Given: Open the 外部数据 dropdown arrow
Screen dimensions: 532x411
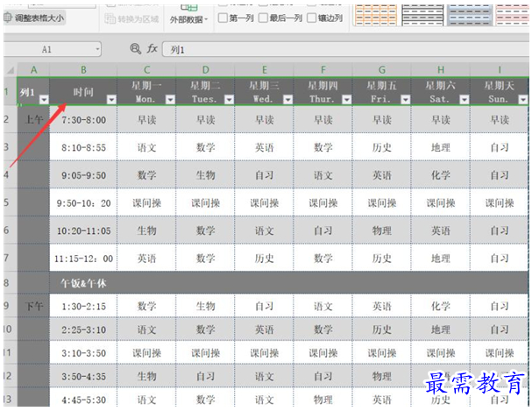Looking at the screenshot, I should [x=206, y=19].
